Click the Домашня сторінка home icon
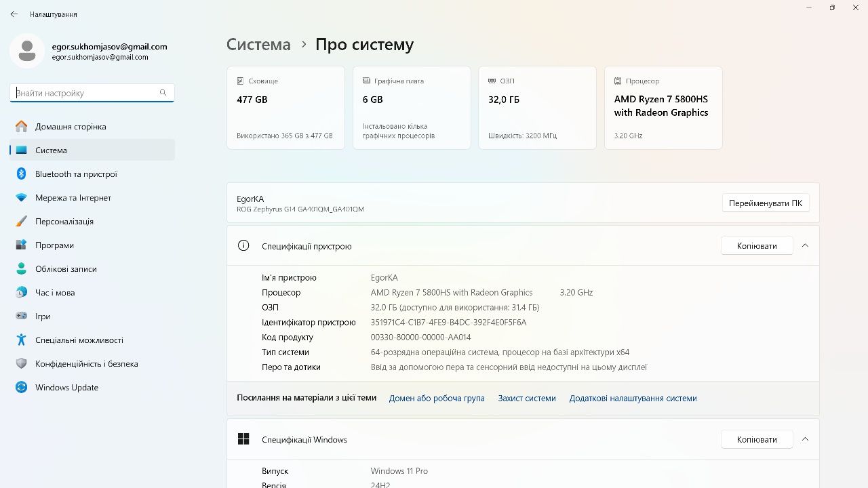This screenshot has height=488, width=868. click(22, 127)
